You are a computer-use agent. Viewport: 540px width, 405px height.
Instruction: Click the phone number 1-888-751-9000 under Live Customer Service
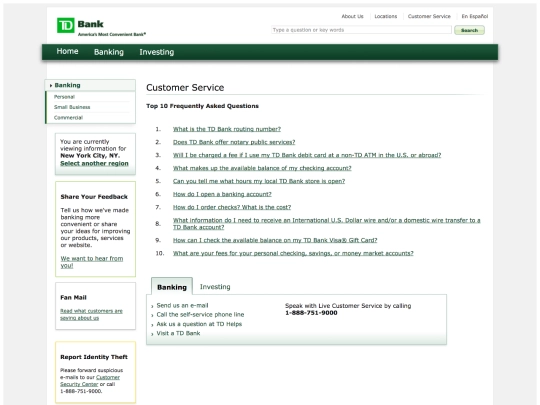311,313
